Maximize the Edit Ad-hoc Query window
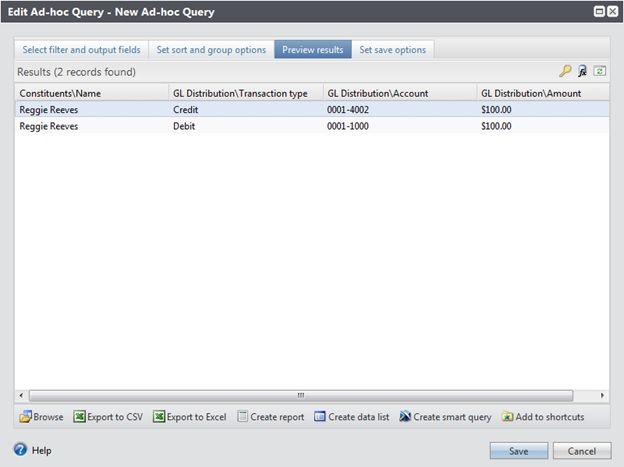Viewport: 624px width, 467px height. click(x=599, y=11)
